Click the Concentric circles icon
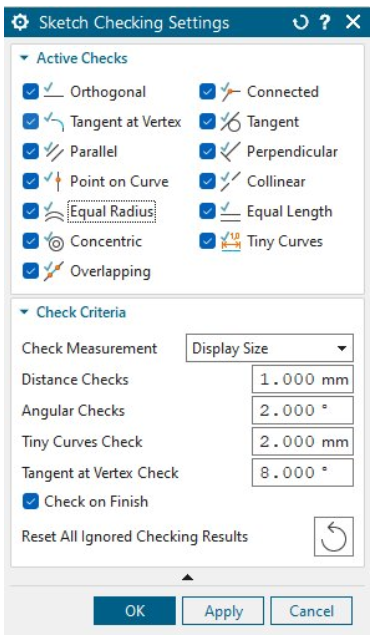 (54, 242)
